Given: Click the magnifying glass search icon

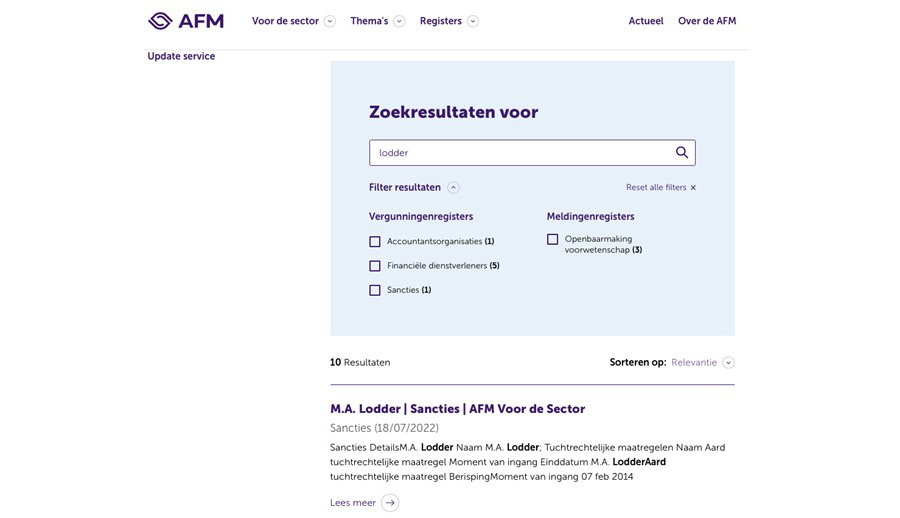Looking at the screenshot, I should pyautogui.click(x=681, y=153).
